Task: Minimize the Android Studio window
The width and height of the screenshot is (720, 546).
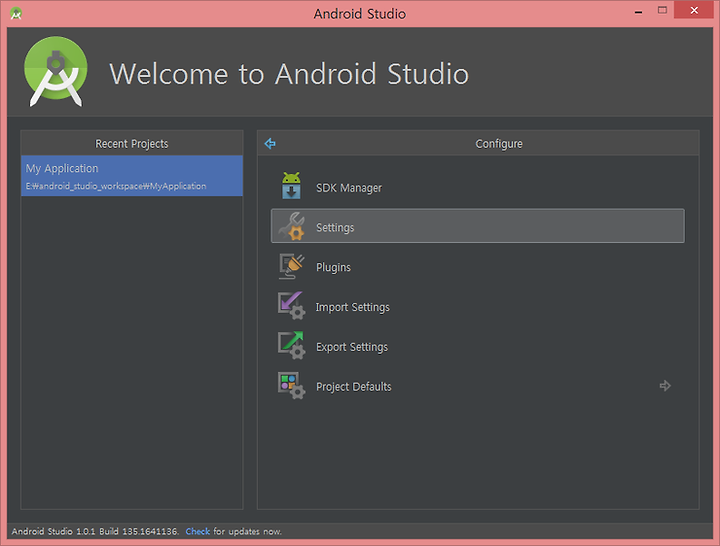Action: (x=638, y=11)
